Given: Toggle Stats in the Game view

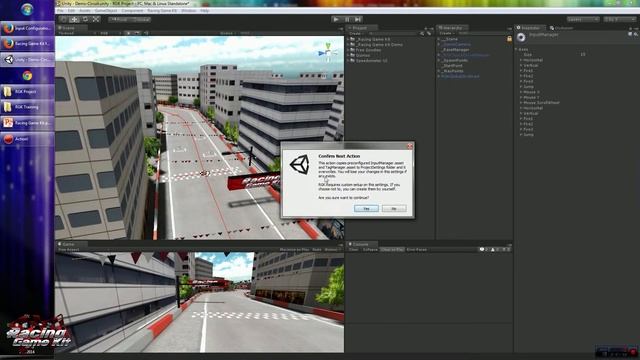Looking at the screenshot, I should click(x=317, y=249).
